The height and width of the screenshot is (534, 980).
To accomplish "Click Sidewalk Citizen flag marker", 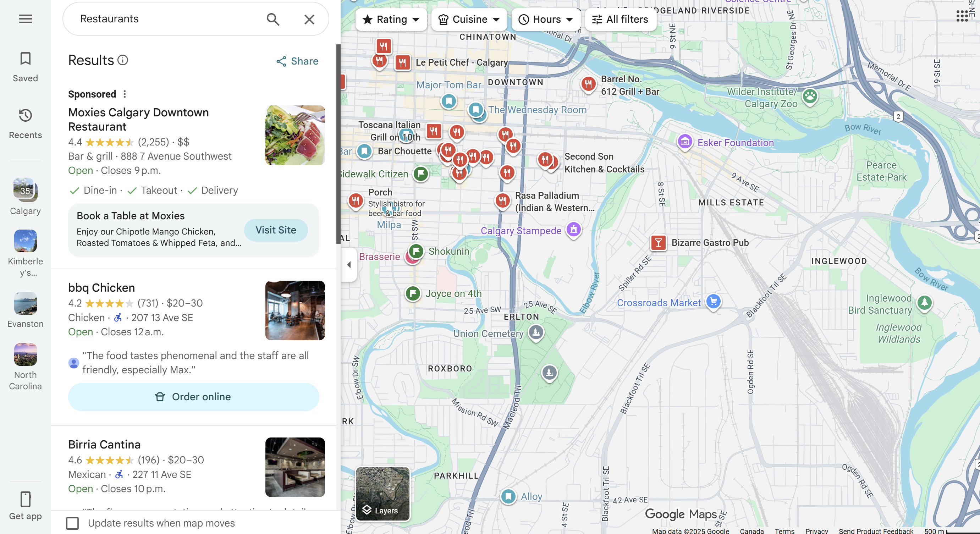I will tap(421, 174).
